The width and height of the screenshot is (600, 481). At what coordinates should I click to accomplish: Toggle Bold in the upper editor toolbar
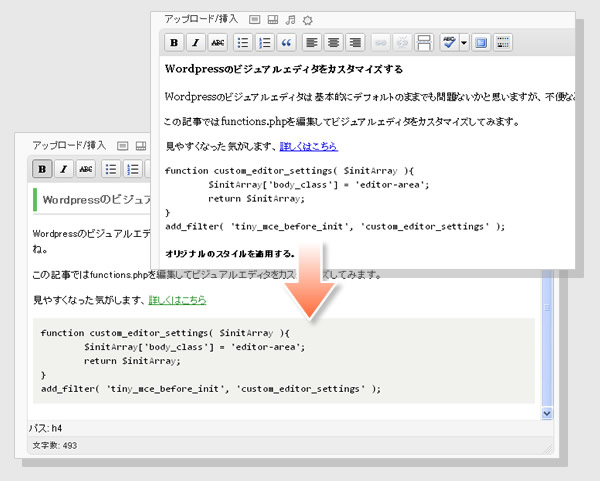tap(174, 42)
